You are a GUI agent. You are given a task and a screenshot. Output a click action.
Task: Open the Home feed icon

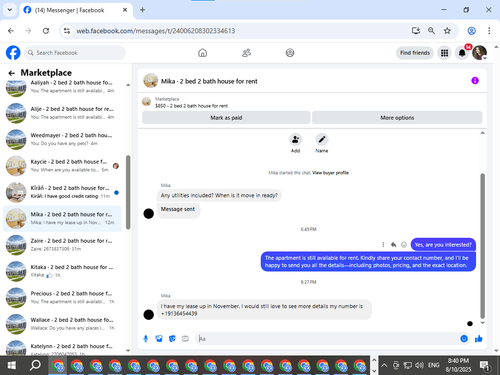tap(202, 53)
